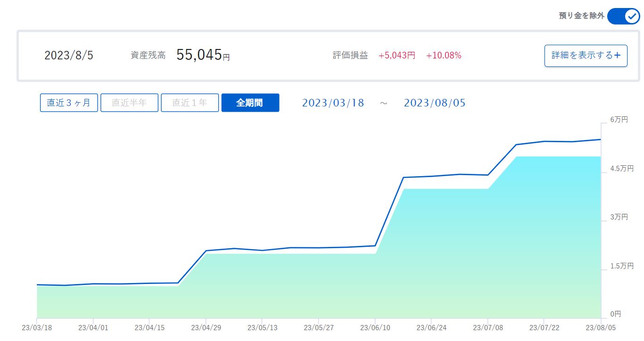
Task: Click the 評価損益 amount +5,043円
Action: (x=397, y=56)
